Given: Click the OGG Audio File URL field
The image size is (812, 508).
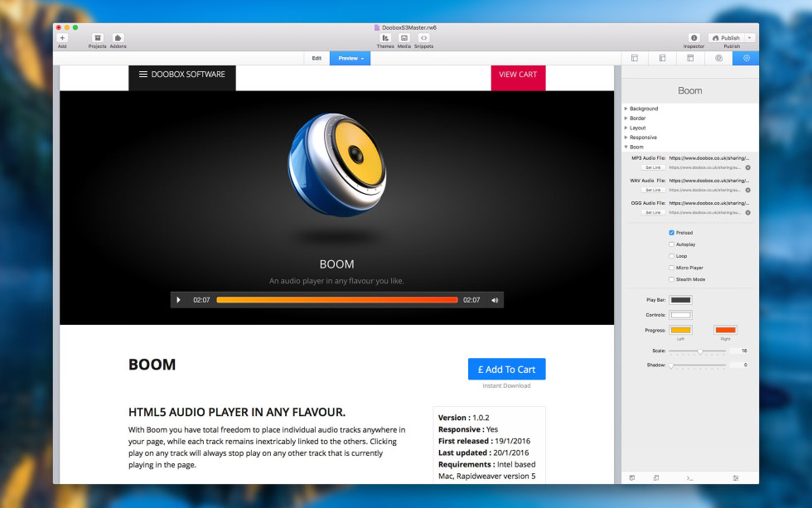Looking at the screenshot, I should [709, 203].
